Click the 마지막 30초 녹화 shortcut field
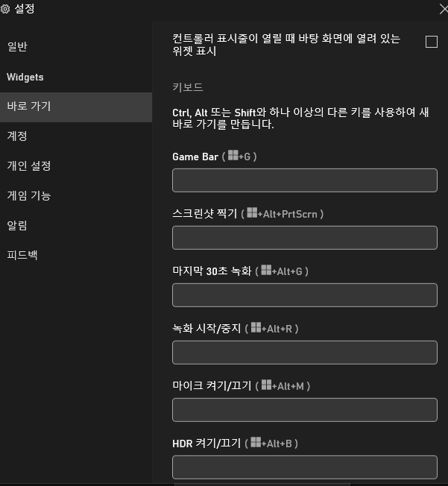This screenshot has width=448, height=486. [304, 295]
